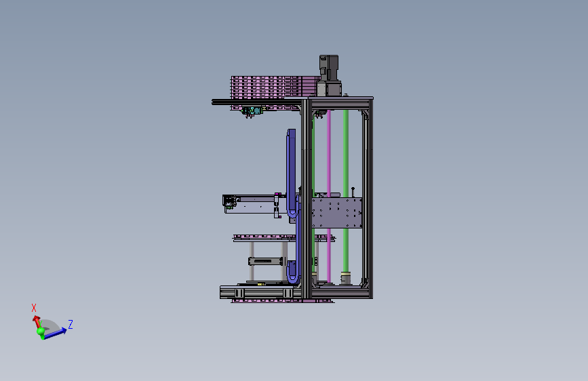Viewport: 588px width, 381px height.
Task: Select the gray perforated carriage plate
Action: pos(337,213)
